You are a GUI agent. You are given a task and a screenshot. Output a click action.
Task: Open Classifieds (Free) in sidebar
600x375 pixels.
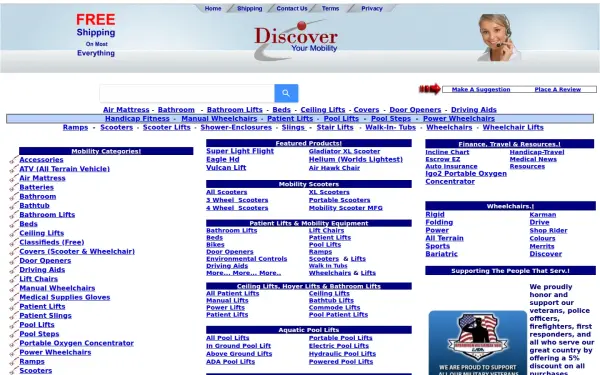[x=52, y=242]
